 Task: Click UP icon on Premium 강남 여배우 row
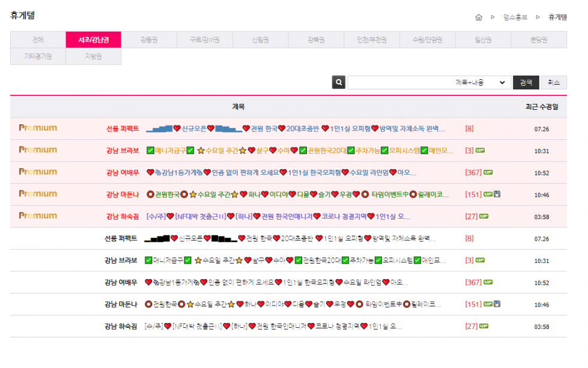[488, 172]
